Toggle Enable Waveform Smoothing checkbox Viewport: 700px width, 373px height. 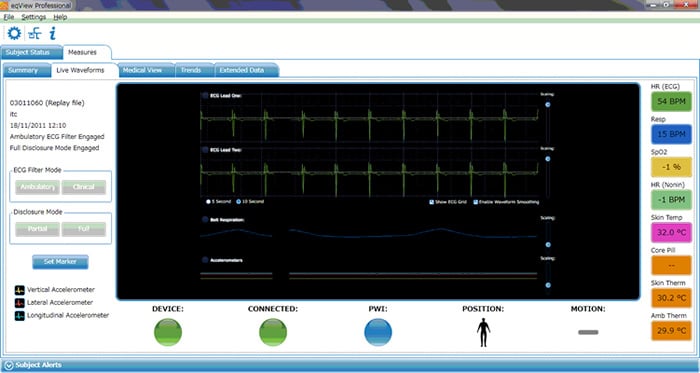coord(475,202)
